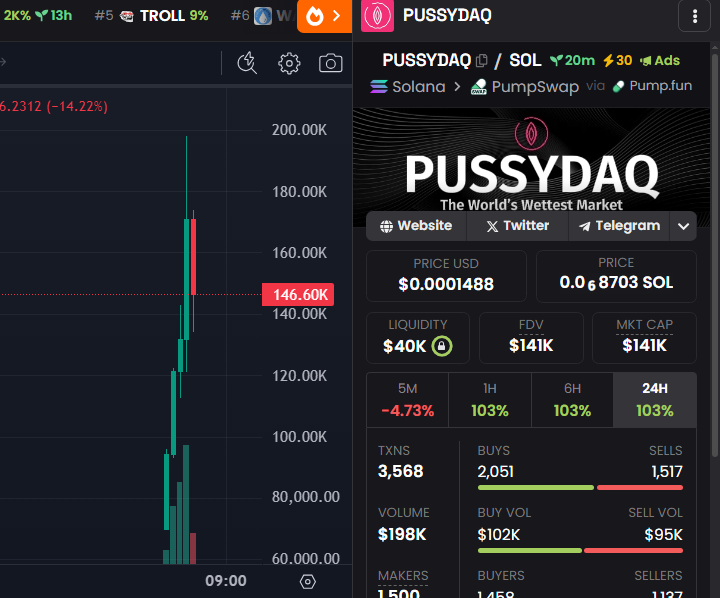Click the BUYS 2,051 value
This screenshot has height=598, width=720.
pyautogui.click(x=495, y=472)
